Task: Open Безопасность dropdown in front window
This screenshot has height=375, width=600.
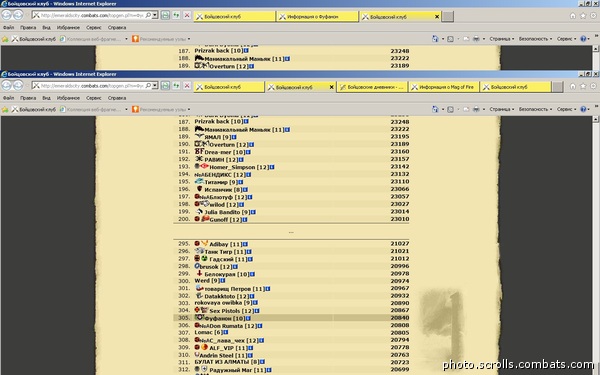Action: coord(535,109)
